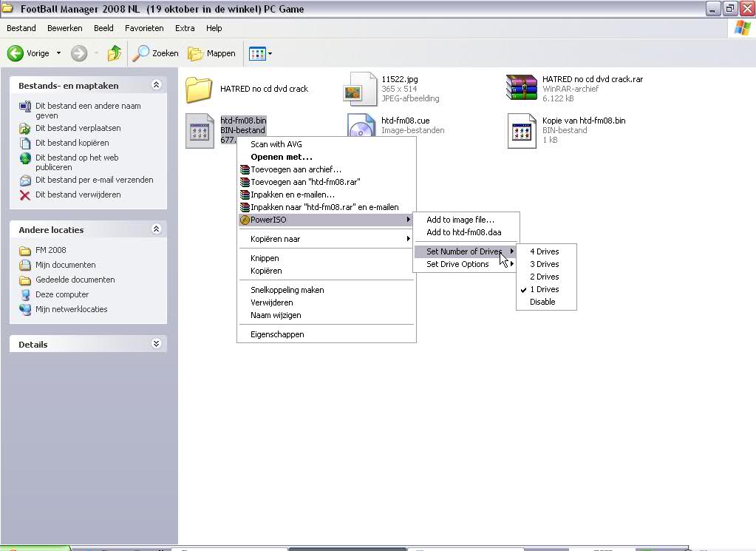This screenshot has width=756, height=551.
Task: Select Disable in the drives submenu
Action: click(542, 302)
